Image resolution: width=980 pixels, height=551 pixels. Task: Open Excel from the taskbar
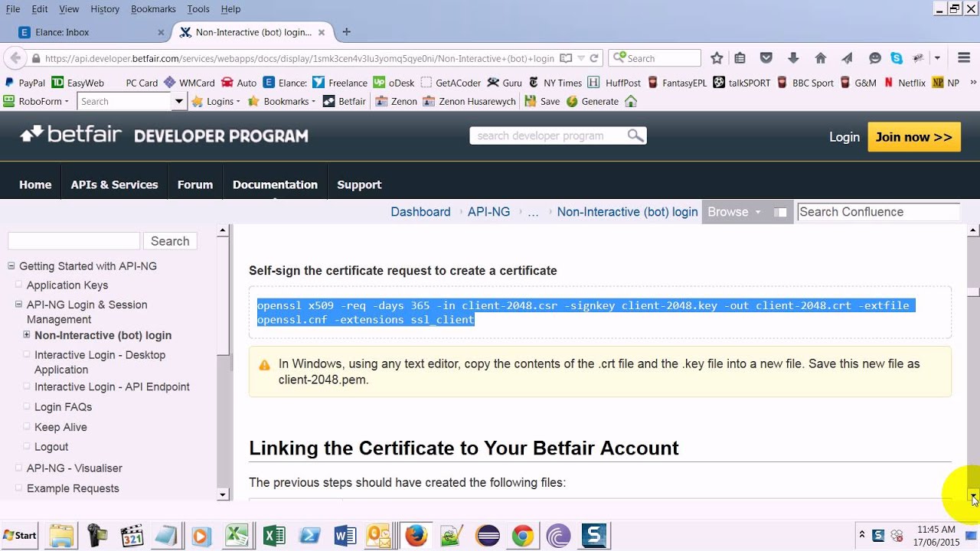click(x=274, y=536)
